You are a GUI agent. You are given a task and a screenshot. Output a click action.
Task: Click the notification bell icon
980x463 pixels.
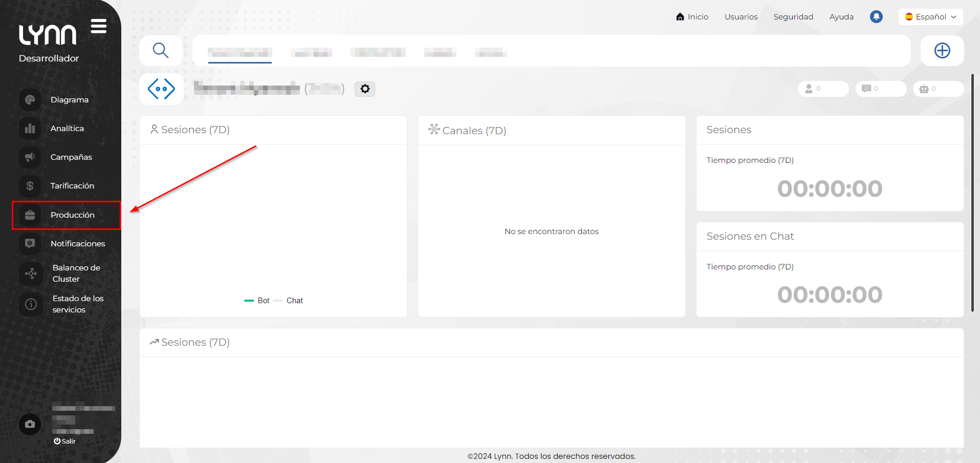876,17
